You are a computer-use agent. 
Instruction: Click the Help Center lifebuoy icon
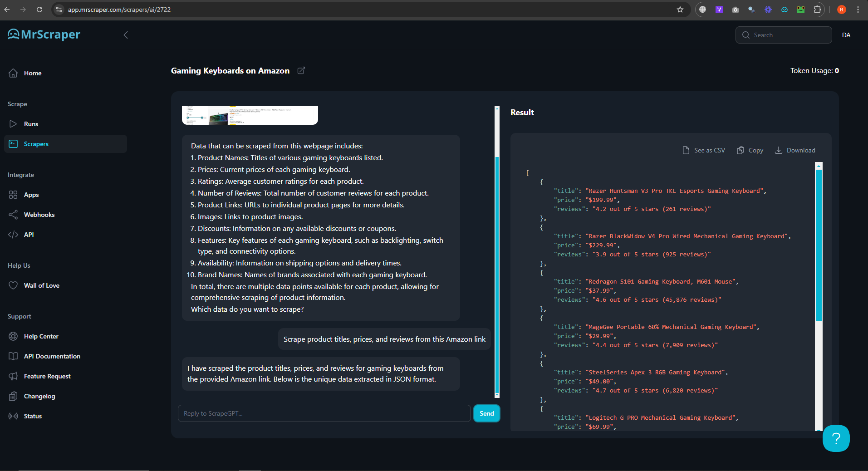[x=13, y=336]
